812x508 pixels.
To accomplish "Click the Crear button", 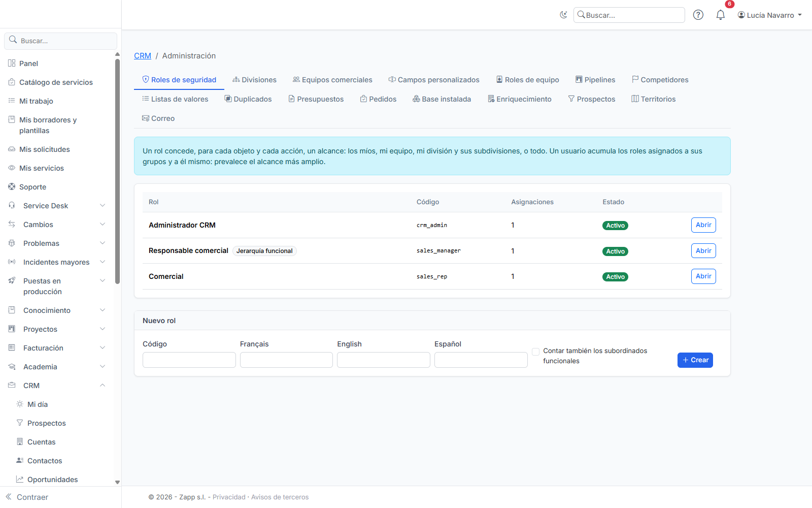I will click(x=695, y=360).
